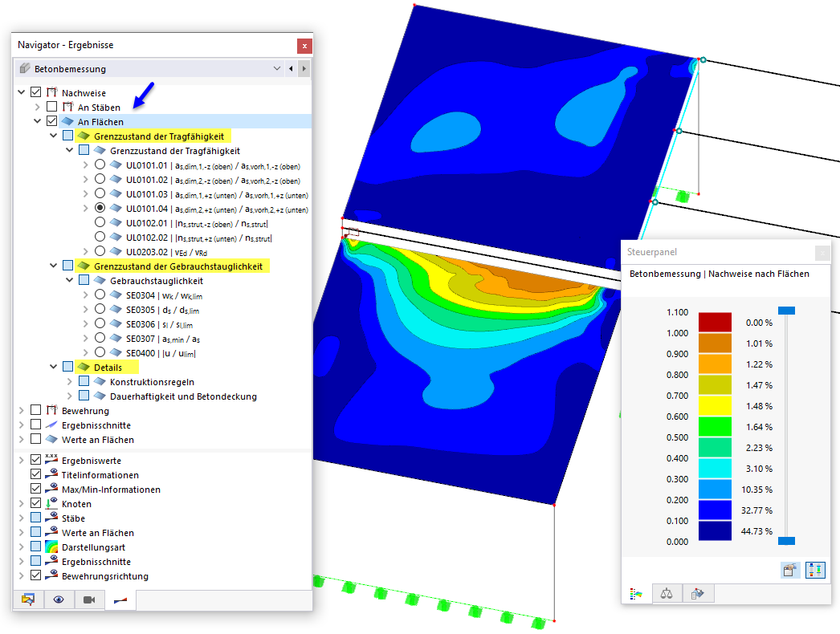Click the SE0306 sl / sl,lim row
Viewport: 840px width, 634px height.
pos(160,324)
